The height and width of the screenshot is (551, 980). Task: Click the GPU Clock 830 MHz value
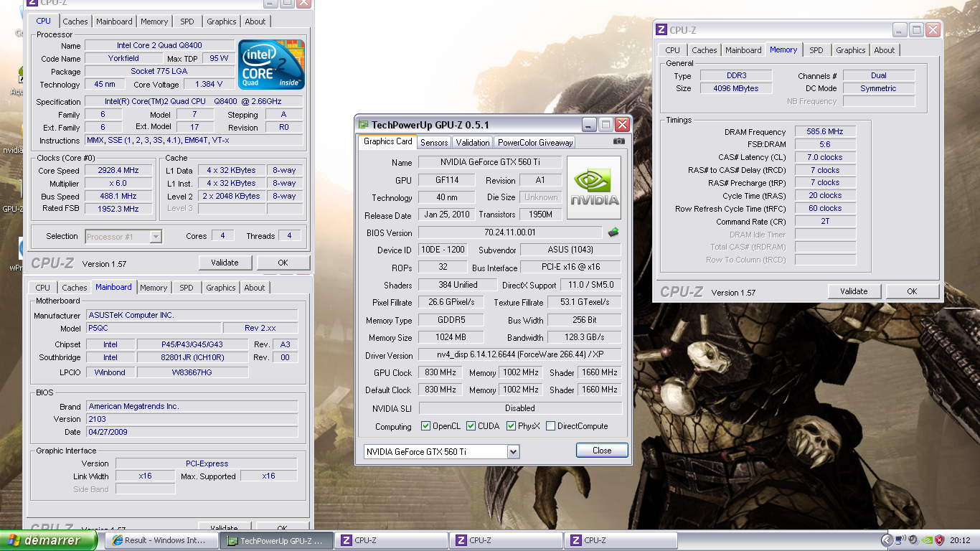(x=440, y=372)
